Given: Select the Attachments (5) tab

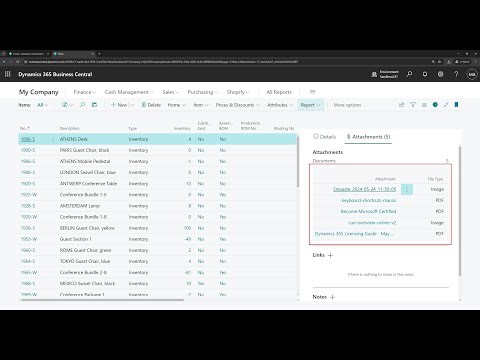Looking at the screenshot, I should 368,137.
